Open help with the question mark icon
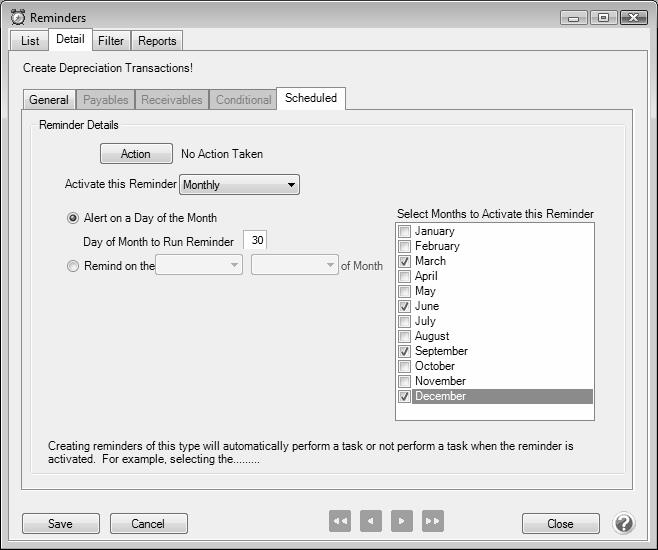The width and height of the screenshot is (658, 550). pyautogui.click(x=624, y=523)
